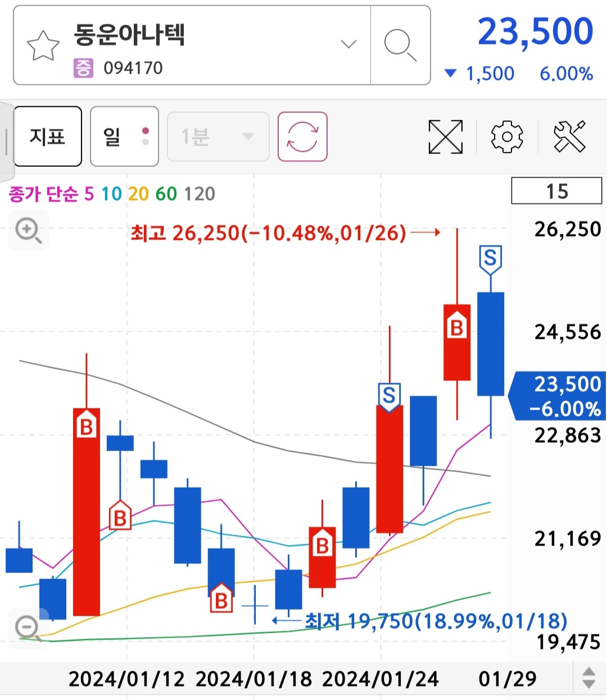Click the 22,863 price axis label
This screenshot has height=700, width=607.
coord(568,435)
